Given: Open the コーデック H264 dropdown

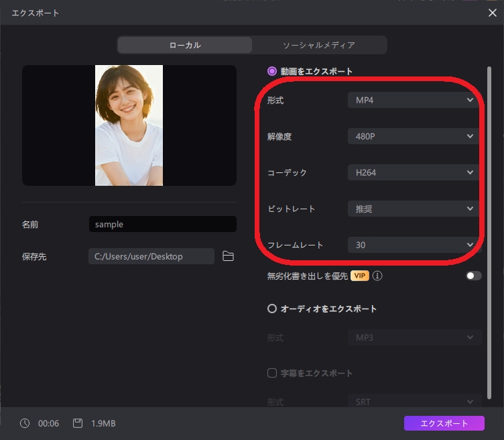Looking at the screenshot, I should (414, 173).
